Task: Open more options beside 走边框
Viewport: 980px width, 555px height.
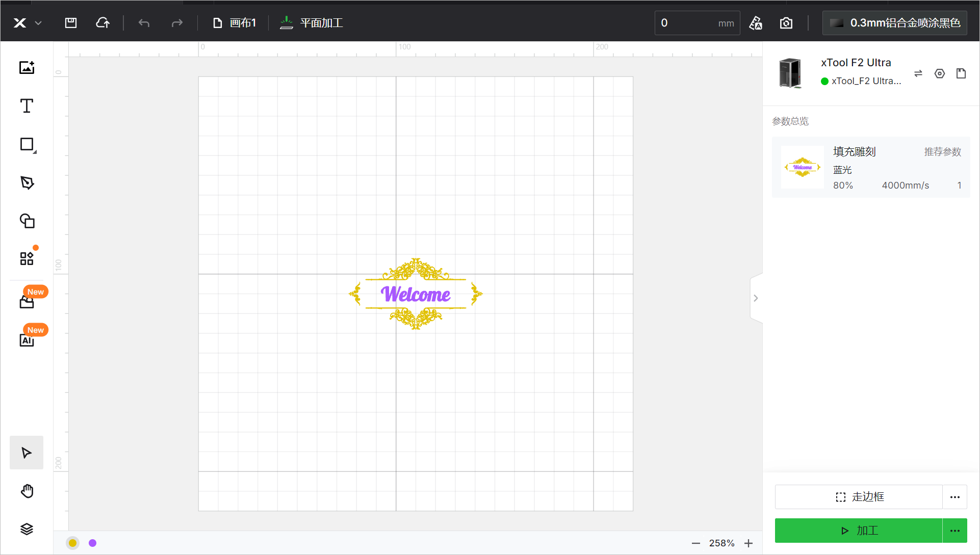Action: [955, 497]
